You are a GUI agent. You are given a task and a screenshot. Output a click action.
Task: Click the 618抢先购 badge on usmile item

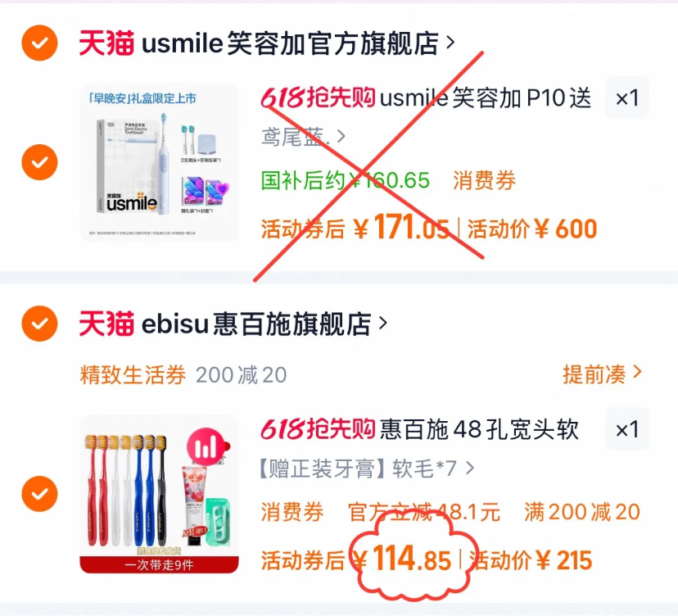point(318,97)
